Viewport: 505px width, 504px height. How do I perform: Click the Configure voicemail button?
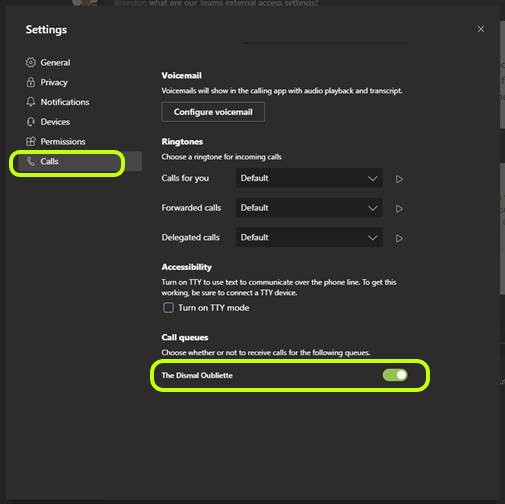(213, 112)
